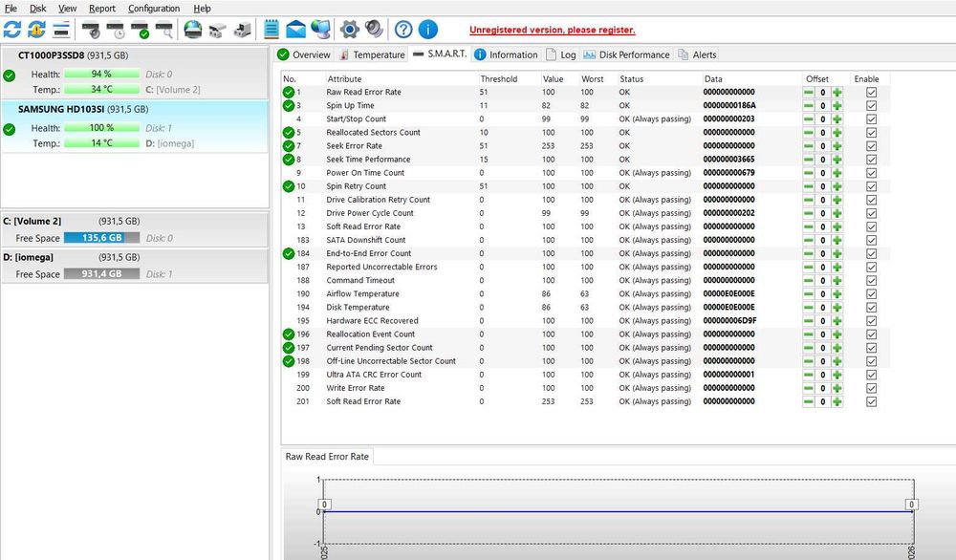Decrease offset for Airflow Temperature

[809, 293]
